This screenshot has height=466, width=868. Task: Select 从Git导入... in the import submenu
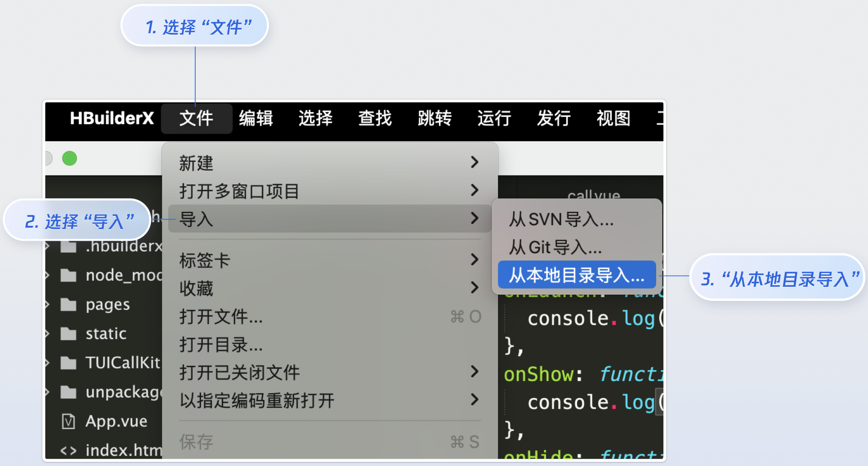tap(577, 247)
